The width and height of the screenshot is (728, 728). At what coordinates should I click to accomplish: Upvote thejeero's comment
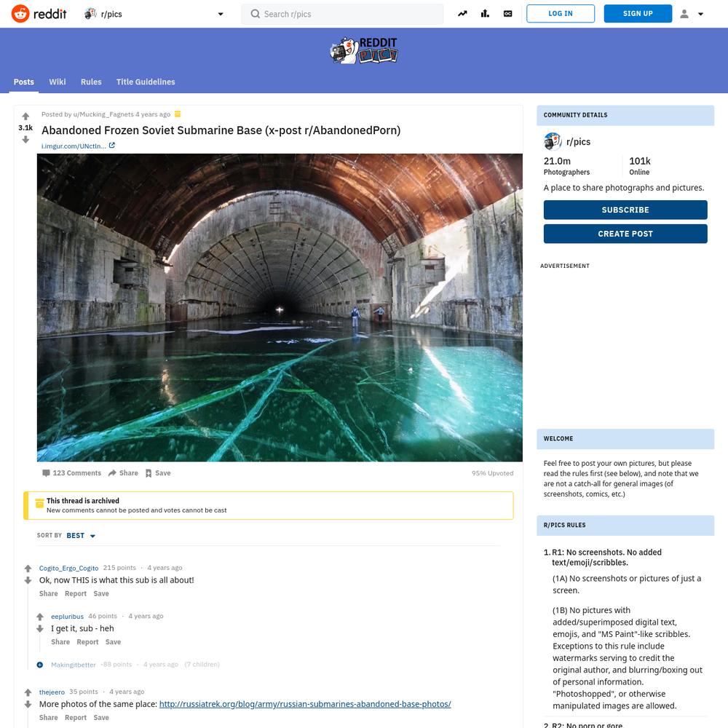coord(28,692)
